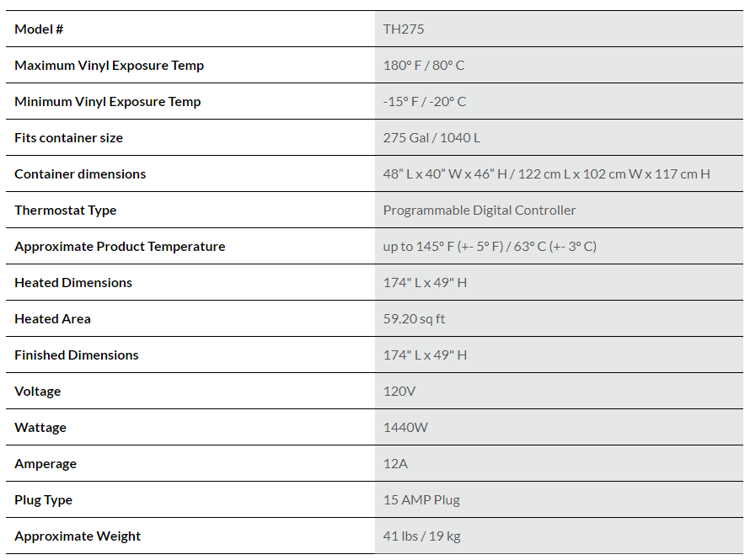
Task: Click the Heated Dimensions row label
Action: click(x=73, y=283)
